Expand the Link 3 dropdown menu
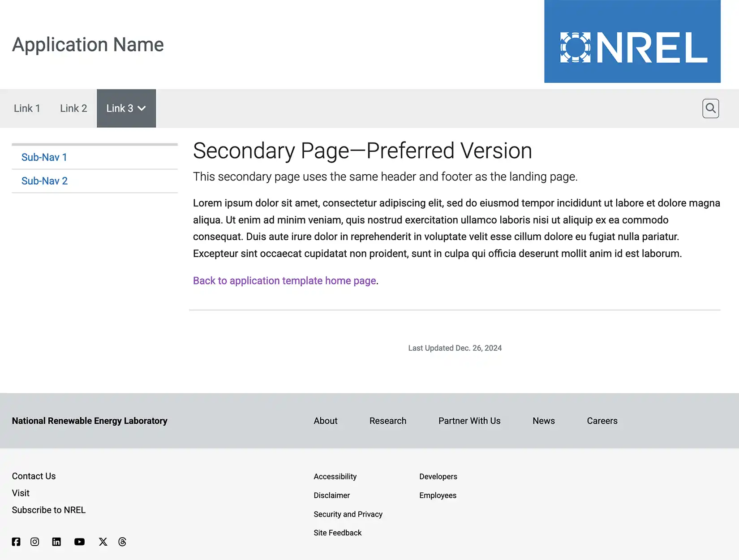 (126, 108)
